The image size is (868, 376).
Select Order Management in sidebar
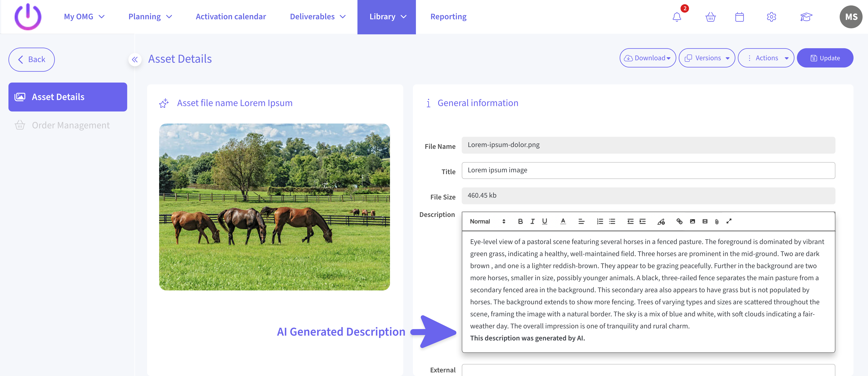[70, 125]
